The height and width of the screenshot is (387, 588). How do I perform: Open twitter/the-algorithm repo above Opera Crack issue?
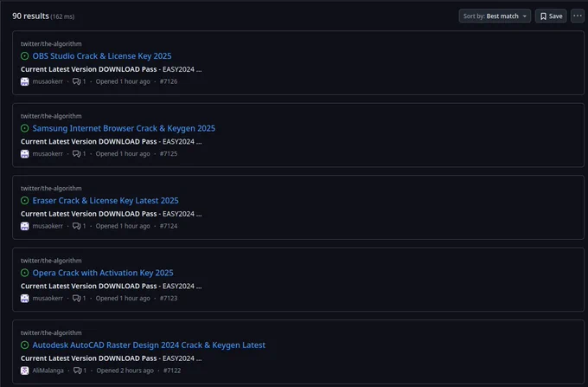51,261
